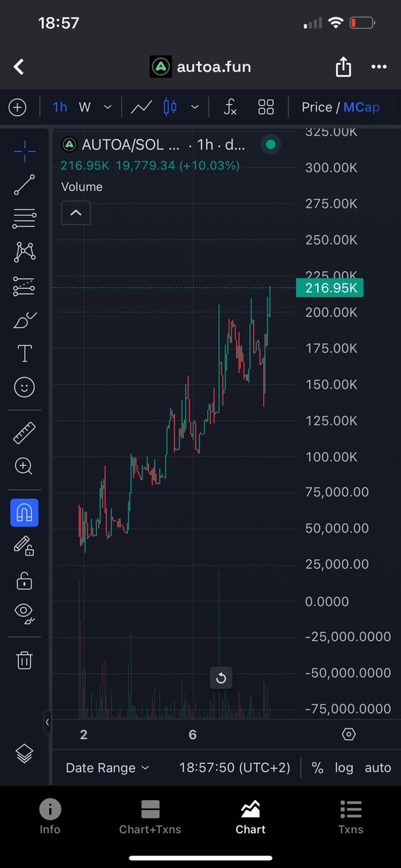The image size is (401, 868).
Task: Open the timeframe interval dropdown arrow
Action: pyautogui.click(x=108, y=107)
